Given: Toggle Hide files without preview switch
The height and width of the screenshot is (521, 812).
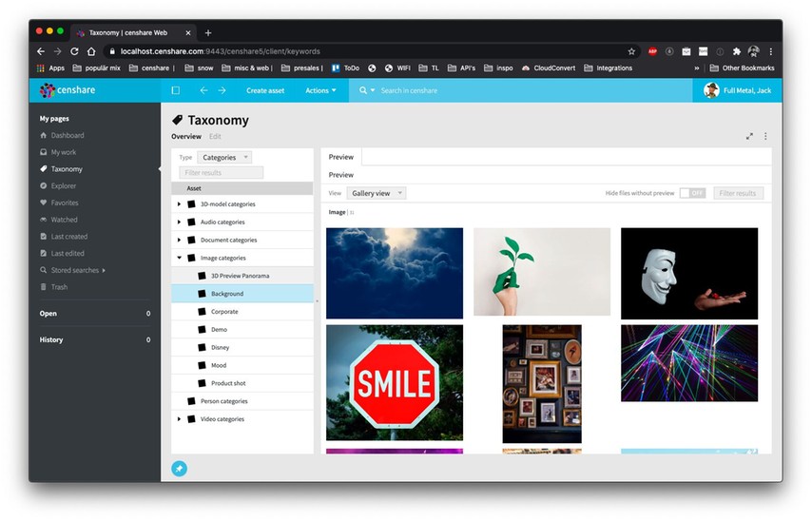Looking at the screenshot, I should pos(692,193).
